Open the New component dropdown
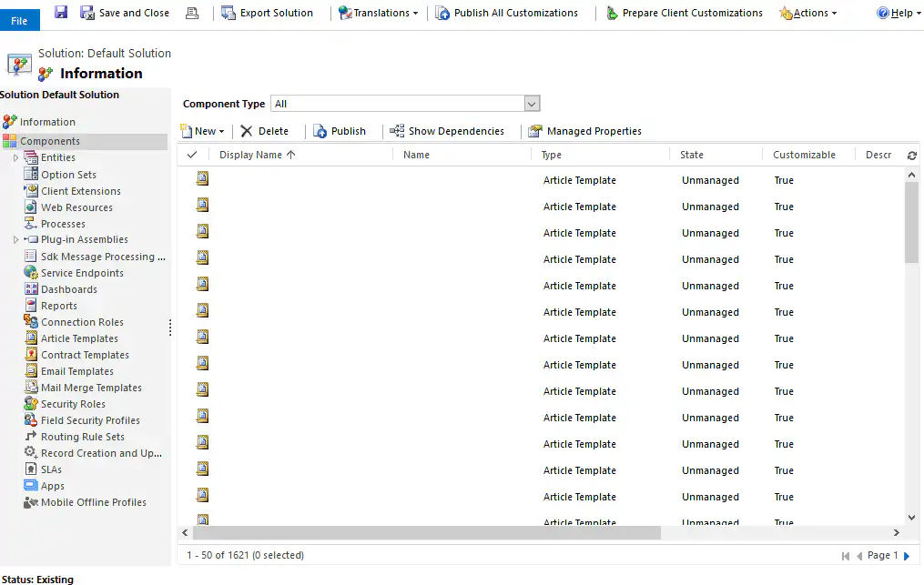 pos(201,130)
